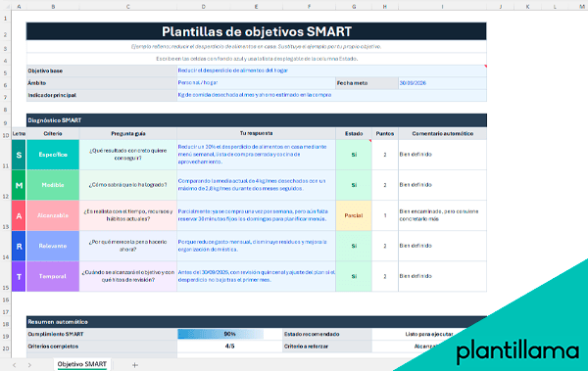The image size is (588, 371).
Task: Click the green 'M' letter cell
Action: tap(19, 185)
